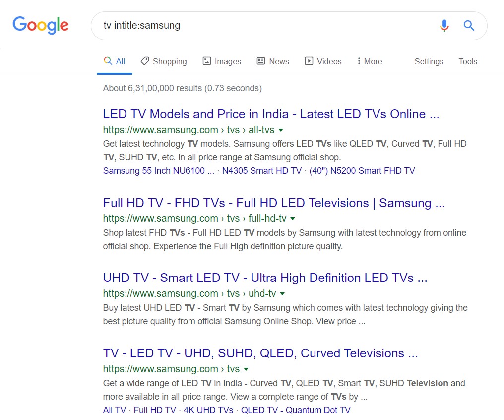Click snippet starting 'Get latest technology TV models'
This screenshot has width=504, height=420.
[285, 150]
